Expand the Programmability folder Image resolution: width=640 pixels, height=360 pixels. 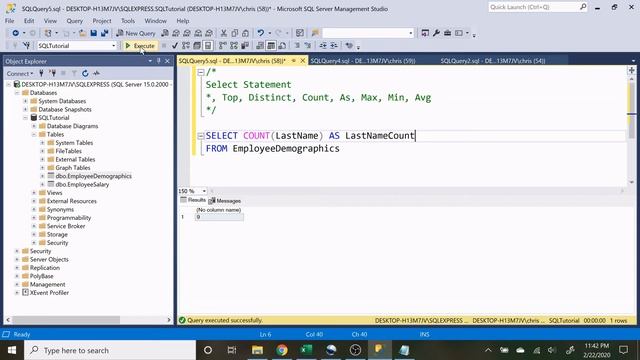(34, 218)
